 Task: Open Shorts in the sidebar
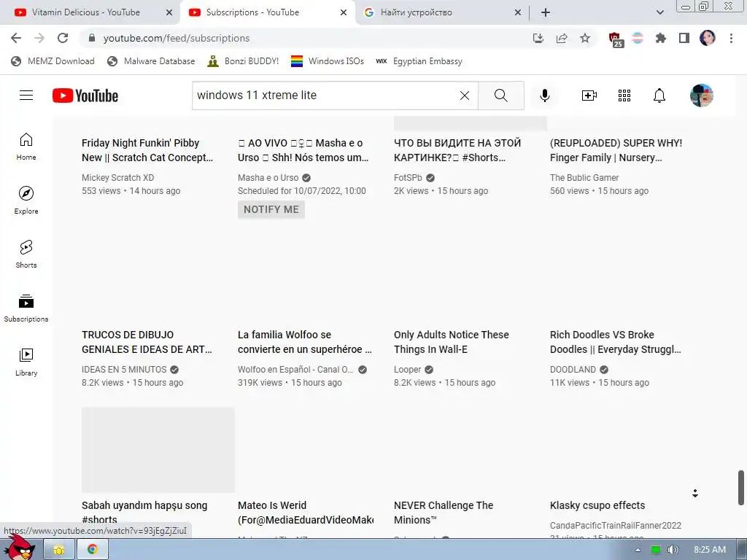click(26, 254)
